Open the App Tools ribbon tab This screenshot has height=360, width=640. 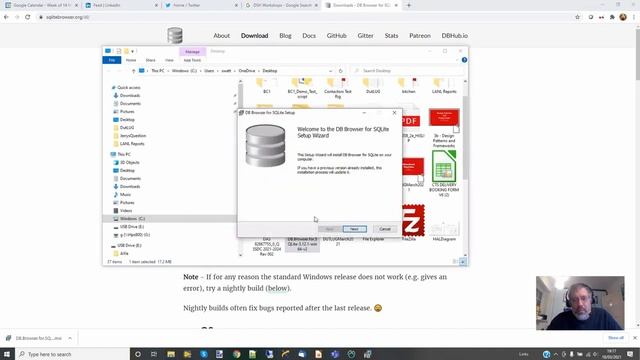(192, 60)
